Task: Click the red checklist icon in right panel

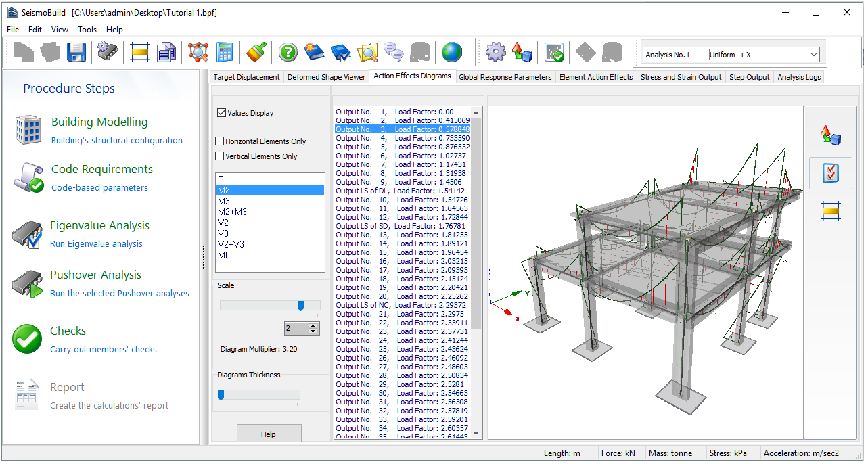Action: click(x=830, y=173)
